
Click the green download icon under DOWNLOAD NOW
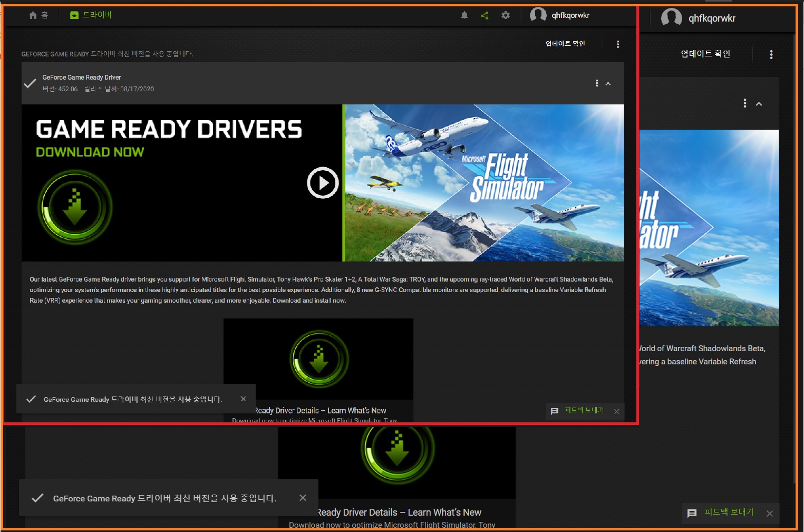[75, 207]
